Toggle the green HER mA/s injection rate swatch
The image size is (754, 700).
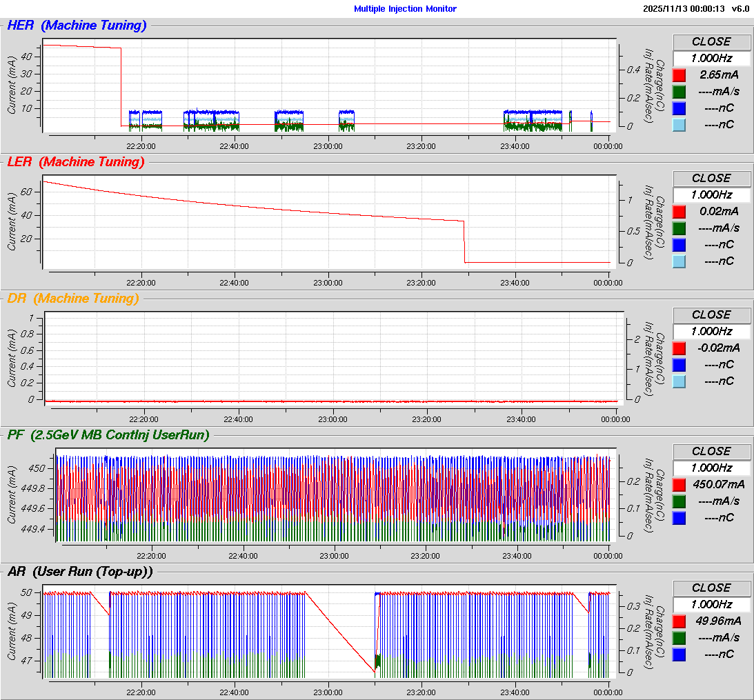point(679,92)
